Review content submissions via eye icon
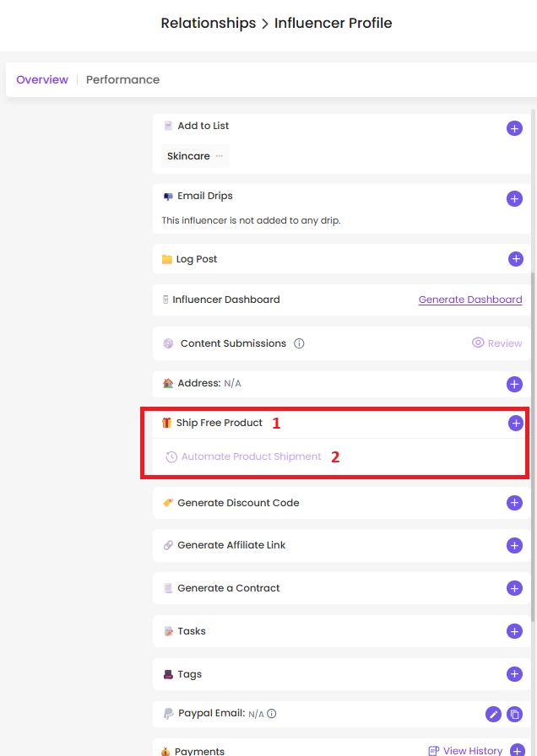This screenshot has width=537, height=756. tap(478, 343)
